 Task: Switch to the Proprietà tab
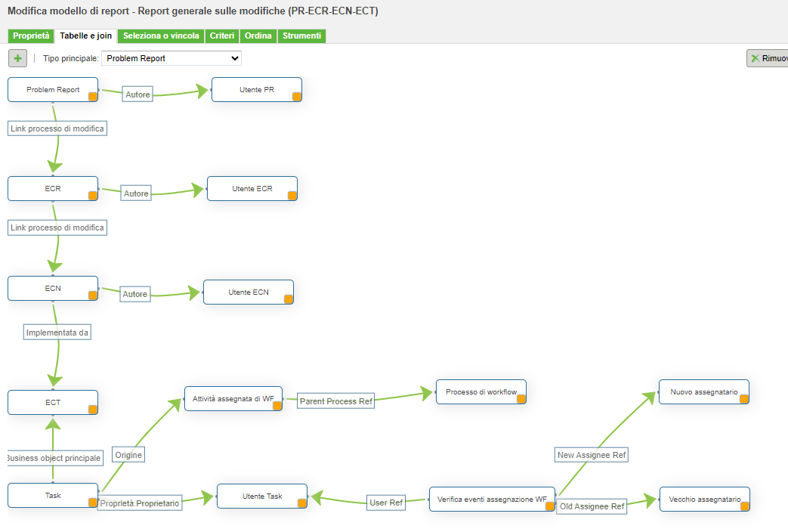[x=30, y=36]
